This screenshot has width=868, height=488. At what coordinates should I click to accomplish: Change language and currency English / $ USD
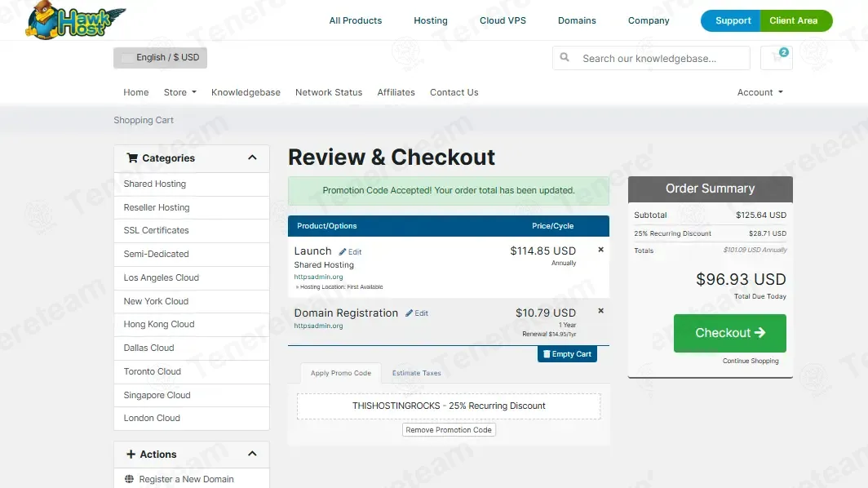pos(161,58)
